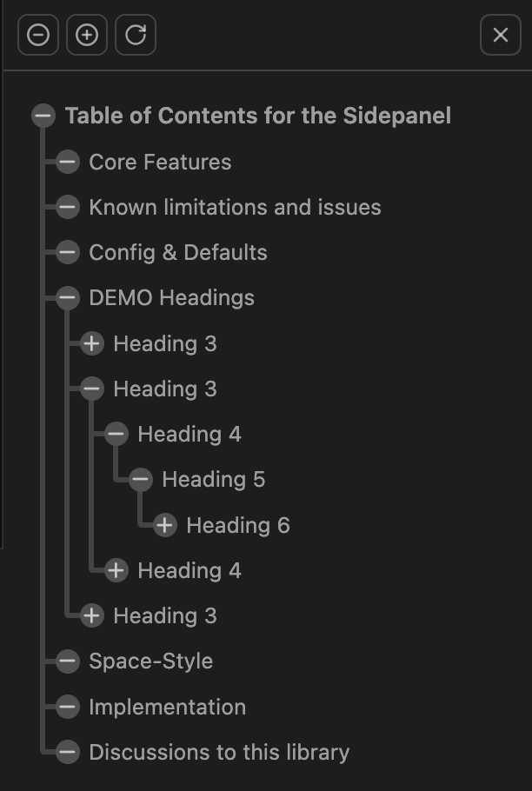Click minus icon beside Known limitations and issues

pyautogui.click(x=68, y=207)
